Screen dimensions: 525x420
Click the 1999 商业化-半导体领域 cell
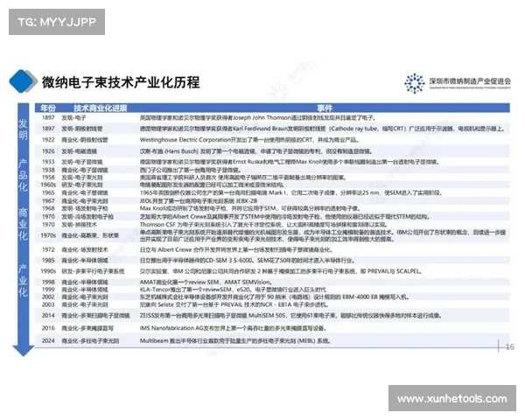point(84,290)
